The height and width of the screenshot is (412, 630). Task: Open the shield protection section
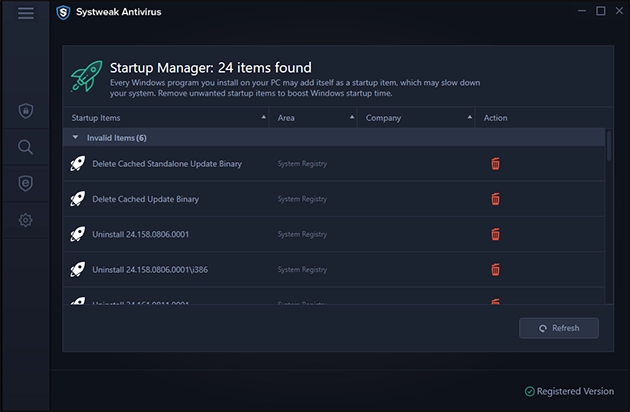point(25,111)
